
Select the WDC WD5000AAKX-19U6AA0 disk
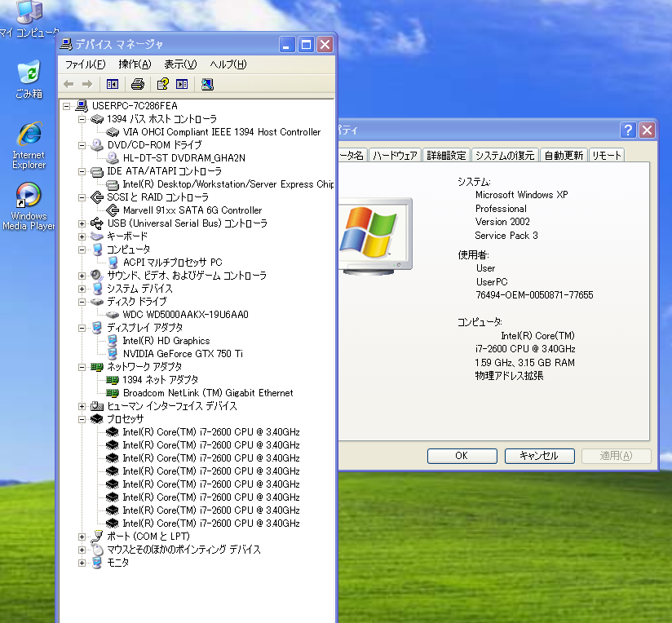[185, 315]
